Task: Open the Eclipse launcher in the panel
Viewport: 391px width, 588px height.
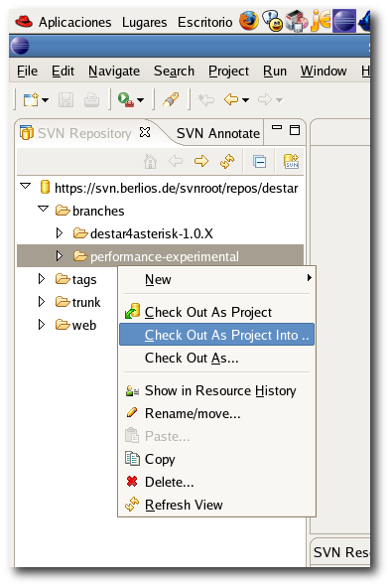Action: click(x=344, y=21)
